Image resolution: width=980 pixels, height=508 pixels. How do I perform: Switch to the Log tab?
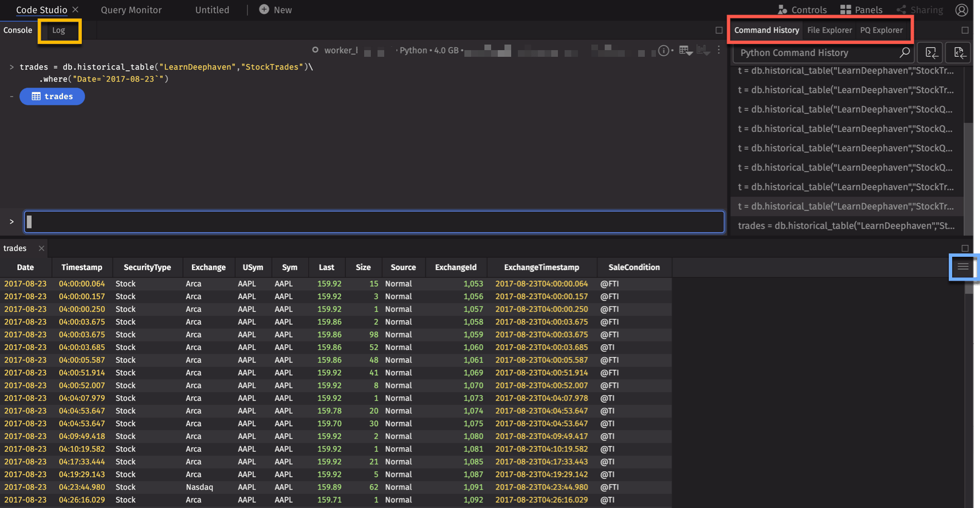tap(58, 30)
